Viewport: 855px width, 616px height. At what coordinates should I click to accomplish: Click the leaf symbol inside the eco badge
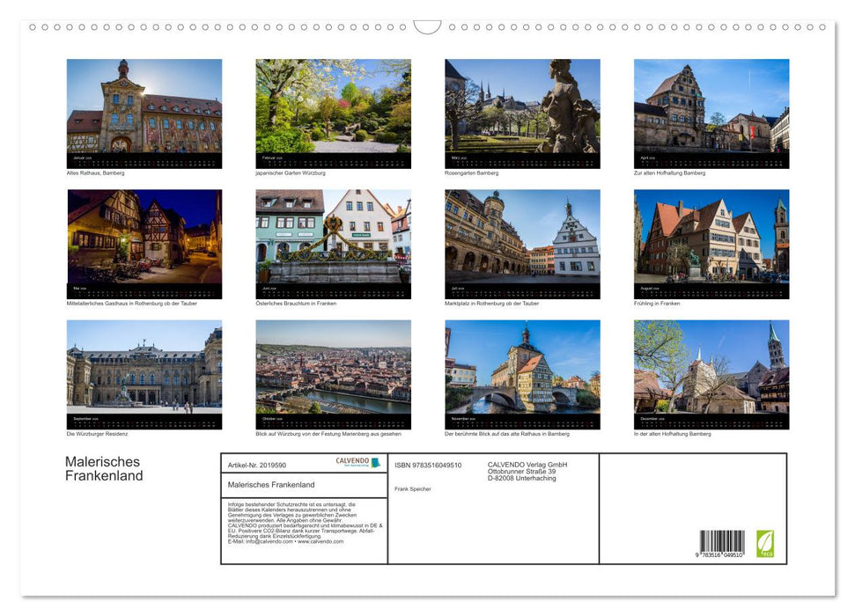764,539
